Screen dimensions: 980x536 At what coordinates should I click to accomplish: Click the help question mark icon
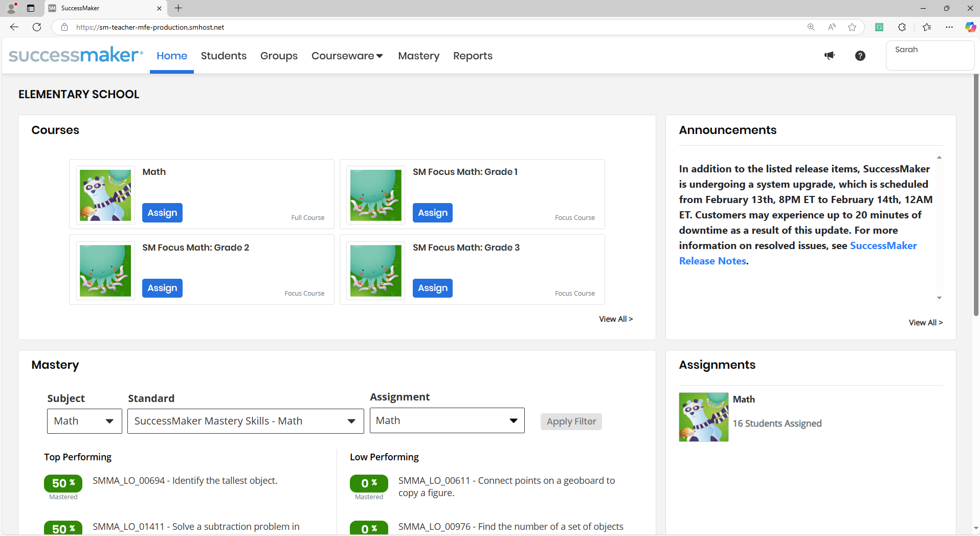click(x=860, y=55)
